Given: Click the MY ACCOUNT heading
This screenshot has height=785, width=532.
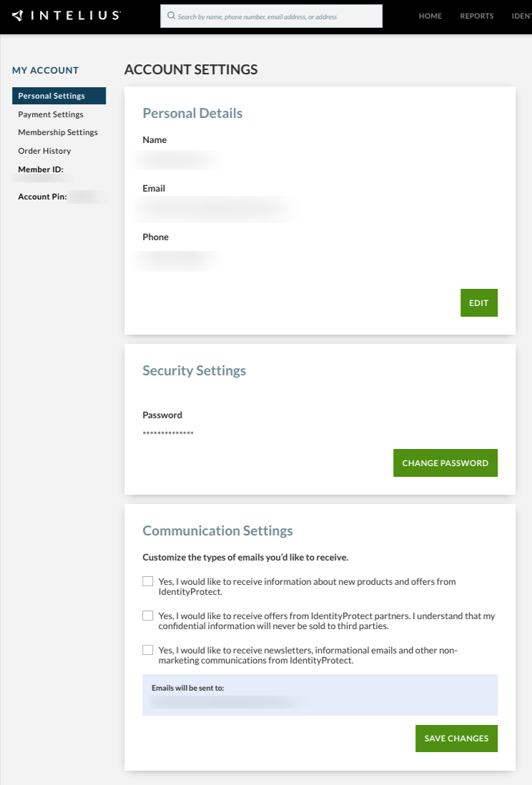Looking at the screenshot, I should pyautogui.click(x=45, y=70).
